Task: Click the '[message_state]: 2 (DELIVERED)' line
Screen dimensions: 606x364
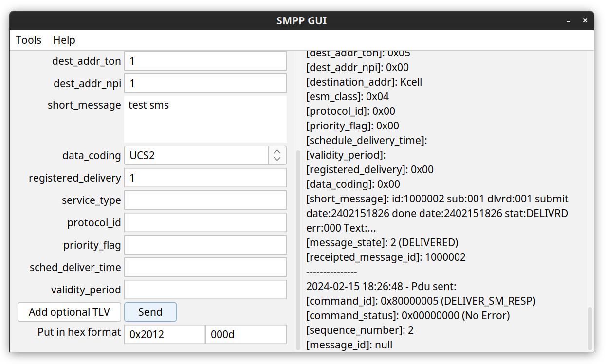Action: [382, 242]
